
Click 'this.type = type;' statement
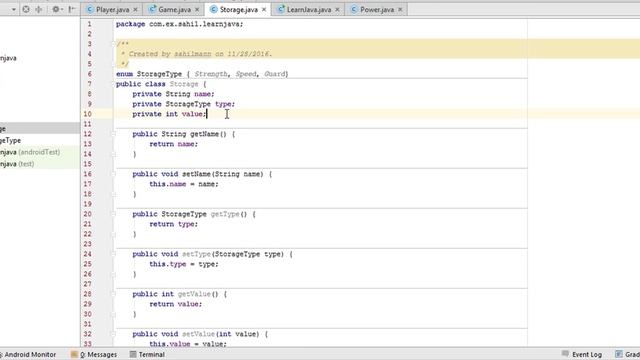(x=184, y=264)
